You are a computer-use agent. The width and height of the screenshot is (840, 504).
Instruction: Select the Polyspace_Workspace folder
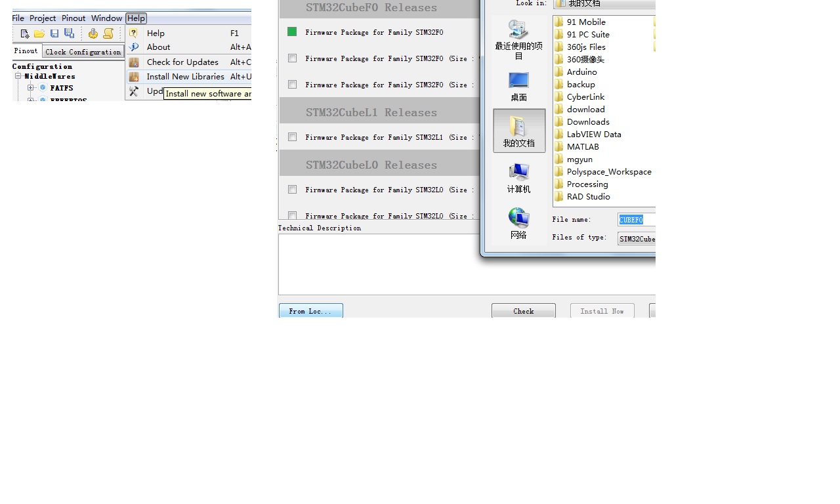(603, 172)
